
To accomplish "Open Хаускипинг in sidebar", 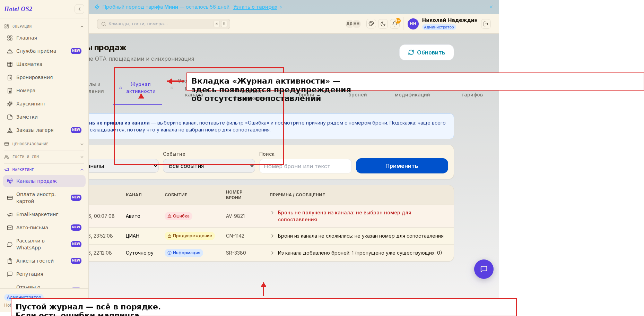I will (44, 104).
